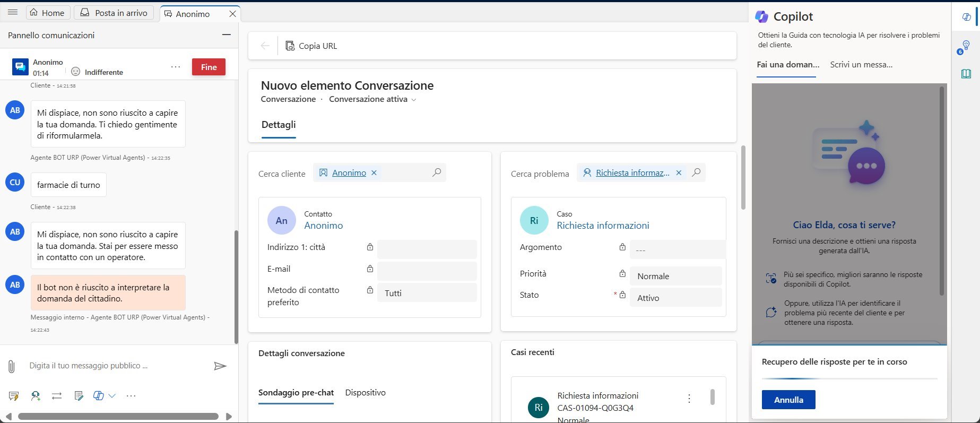
Task: Open the knowledge book icon in right rail
Action: click(966, 74)
